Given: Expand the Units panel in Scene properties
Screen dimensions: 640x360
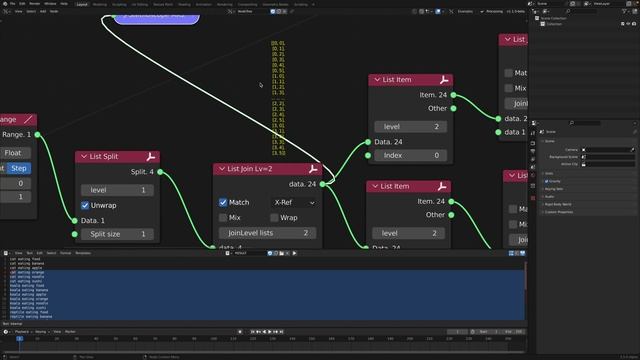Looking at the screenshot, I should 549,173.
